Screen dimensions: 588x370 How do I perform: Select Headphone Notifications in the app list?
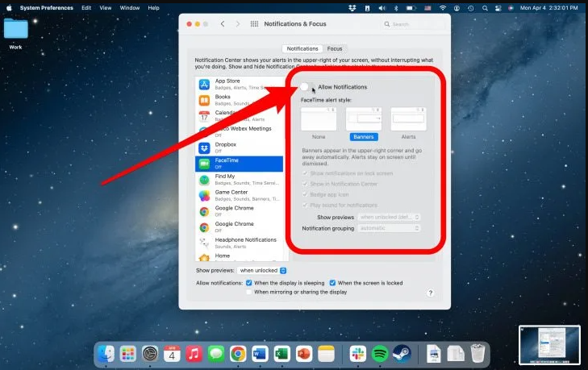[x=239, y=243]
